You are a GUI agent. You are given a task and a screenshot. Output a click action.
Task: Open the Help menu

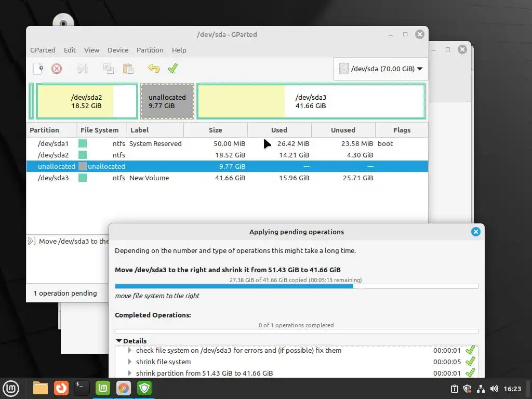coord(179,50)
